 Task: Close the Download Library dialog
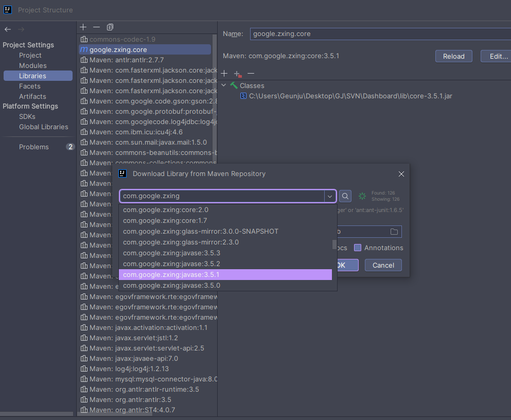tap(401, 174)
